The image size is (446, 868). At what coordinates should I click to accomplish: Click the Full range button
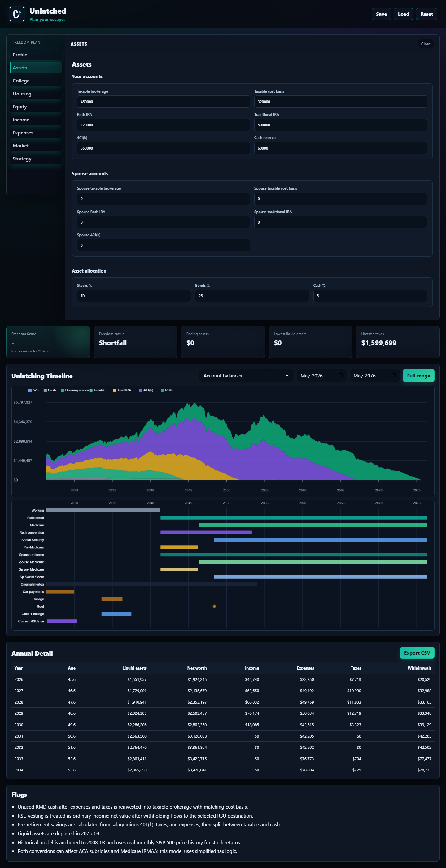(418, 375)
